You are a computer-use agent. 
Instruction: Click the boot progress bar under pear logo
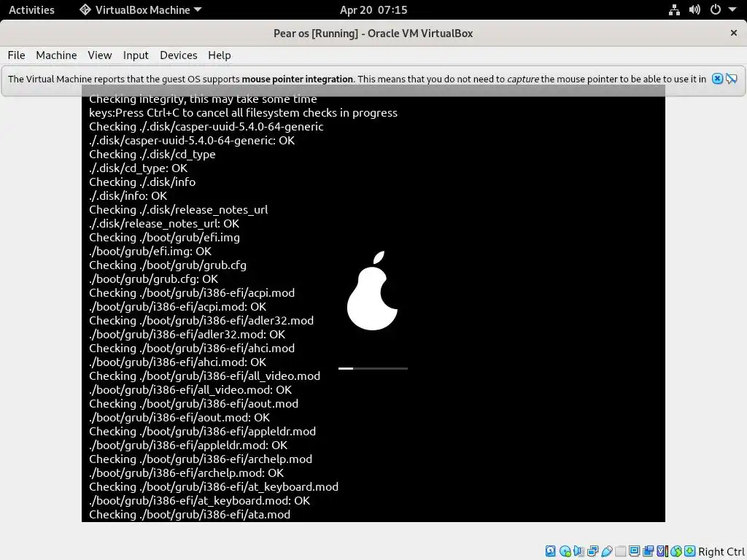coord(373,368)
